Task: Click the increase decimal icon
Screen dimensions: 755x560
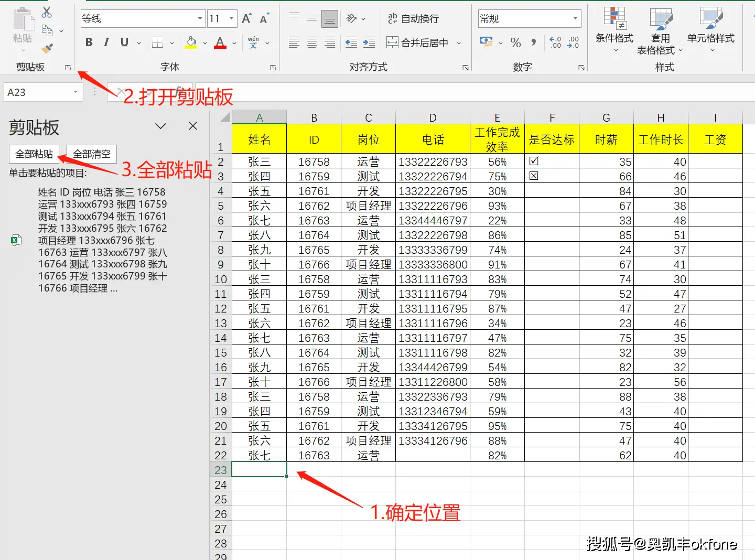Action: coord(555,42)
